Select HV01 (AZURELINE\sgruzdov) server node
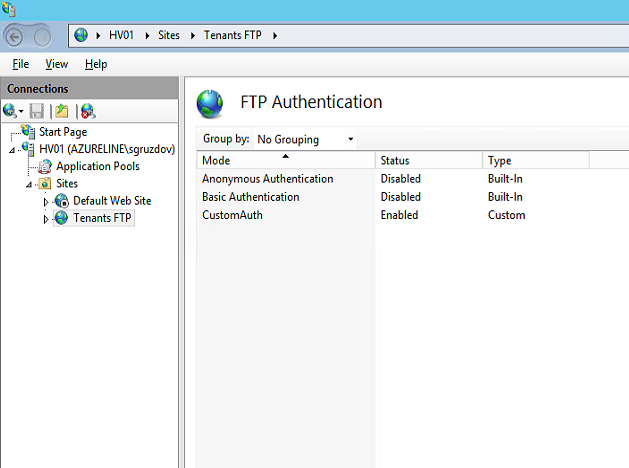 pos(107,149)
